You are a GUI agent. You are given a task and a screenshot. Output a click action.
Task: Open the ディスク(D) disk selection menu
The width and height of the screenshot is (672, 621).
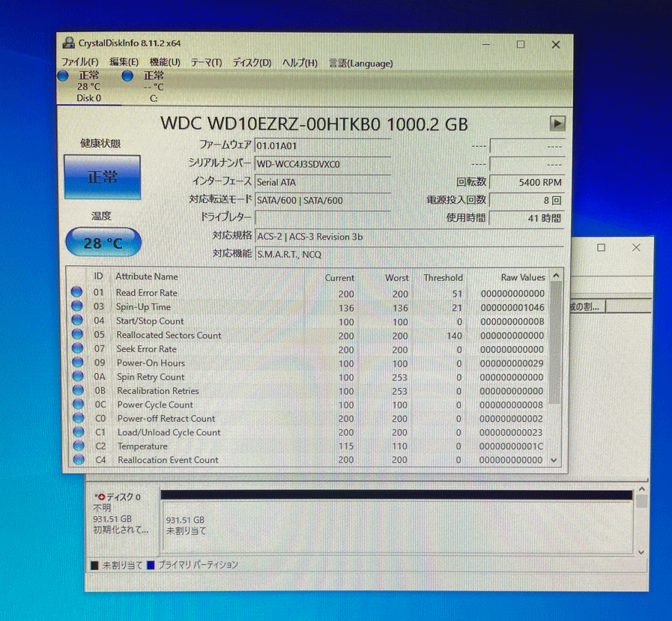(252, 64)
